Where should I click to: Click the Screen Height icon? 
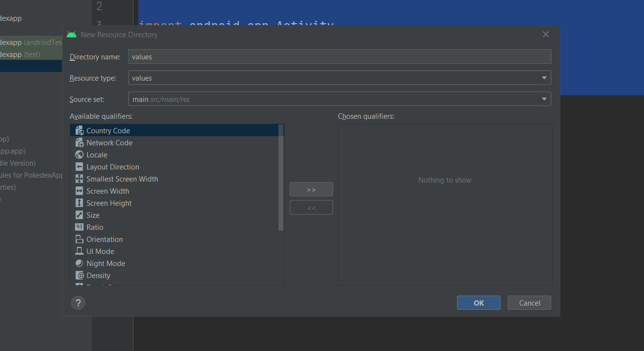[x=79, y=203]
